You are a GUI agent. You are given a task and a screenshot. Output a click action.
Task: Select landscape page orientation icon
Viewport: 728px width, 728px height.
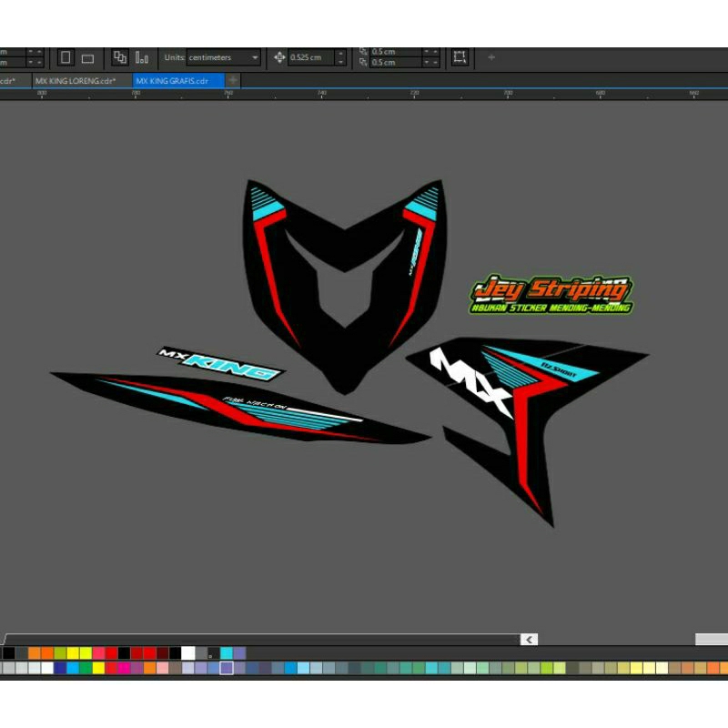(87, 58)
